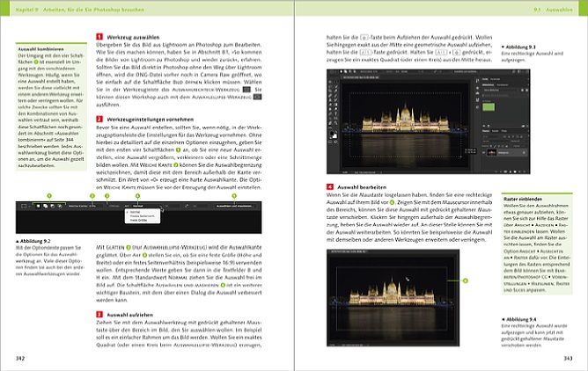Viewport: 588px width, 371px height.
Task: Click the Auswahlellipse-Werkzeug icon in the text
Action: tap(257, 97)
